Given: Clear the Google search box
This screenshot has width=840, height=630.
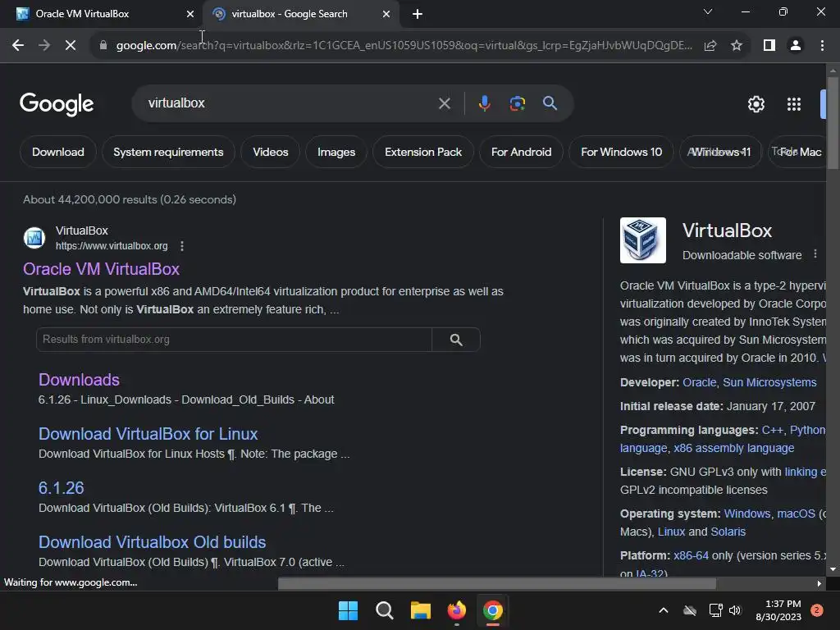Looking at the screenshot, I should tap(444, 103).
